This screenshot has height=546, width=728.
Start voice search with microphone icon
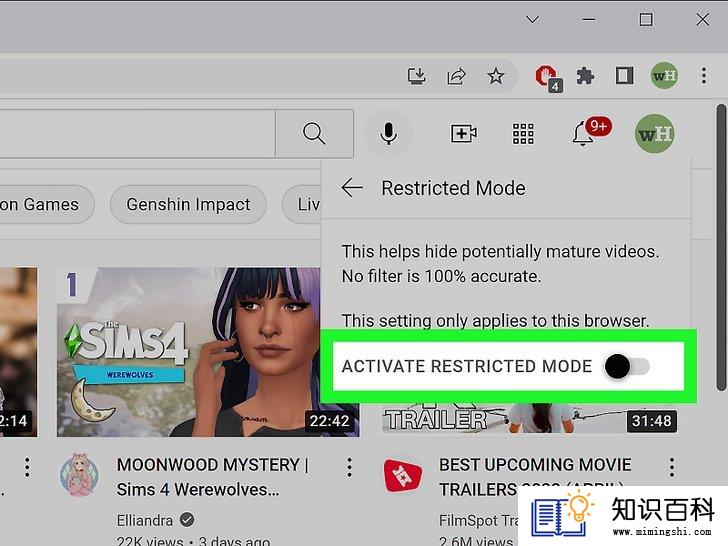tap(389, 134)
